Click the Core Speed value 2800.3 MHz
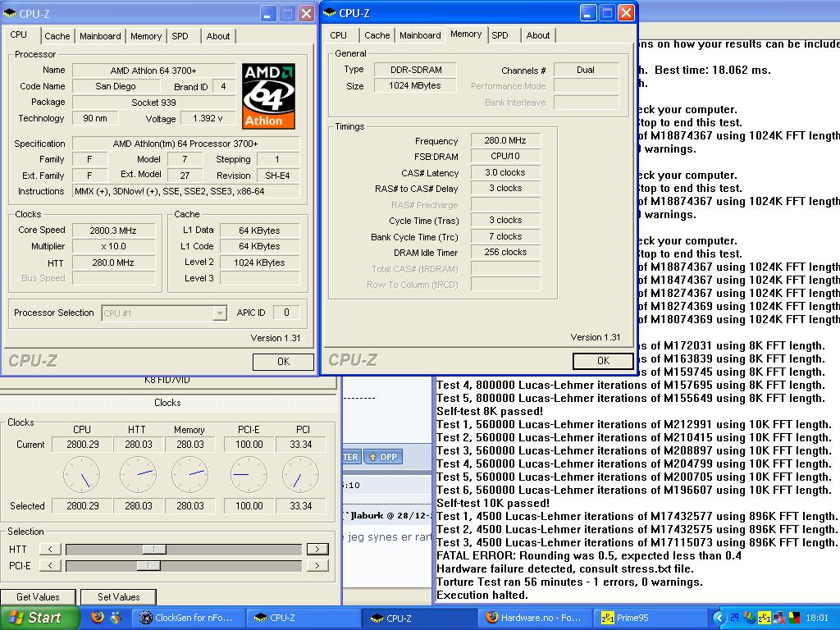The height and width of the screenshot is (630, 840). pyautogui.click(x=113, y=231)
